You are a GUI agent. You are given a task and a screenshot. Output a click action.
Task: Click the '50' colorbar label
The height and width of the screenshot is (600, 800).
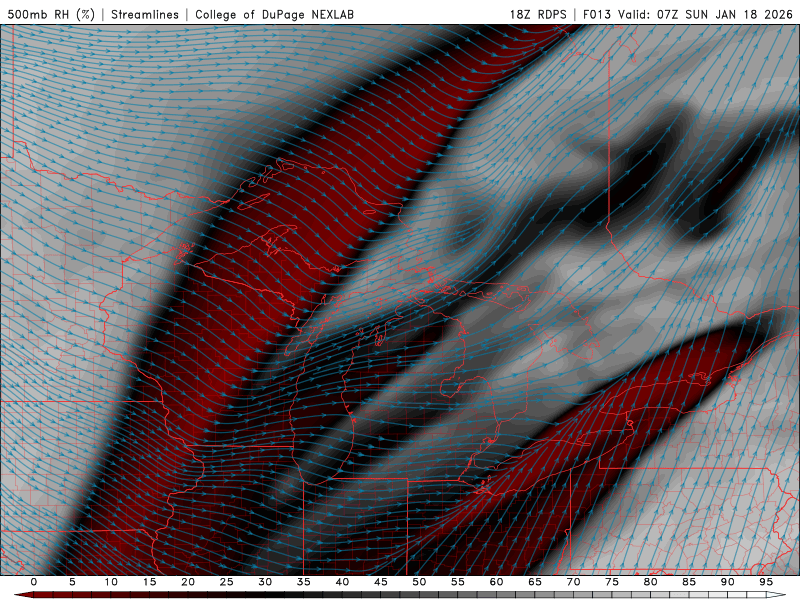pos(419,582)
